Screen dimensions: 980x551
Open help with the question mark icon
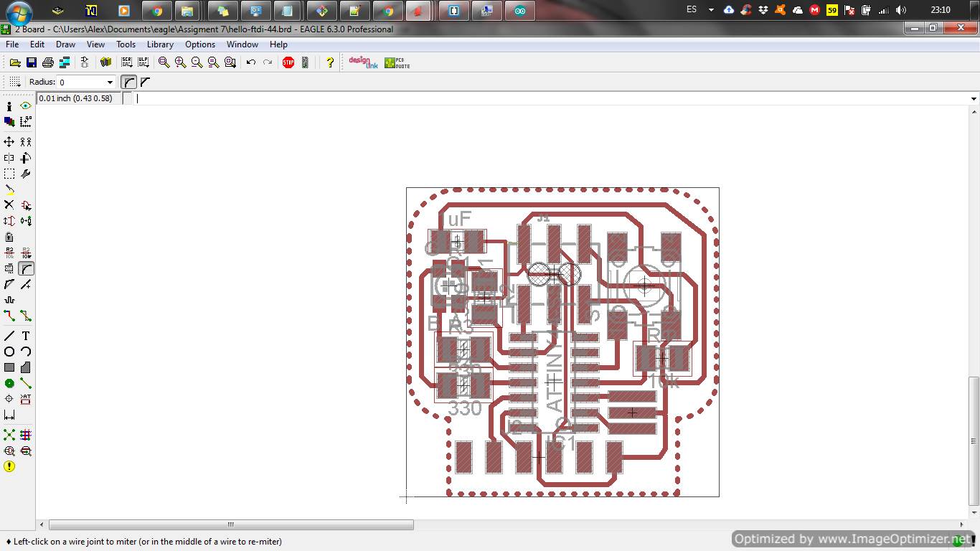coord(330,62)
